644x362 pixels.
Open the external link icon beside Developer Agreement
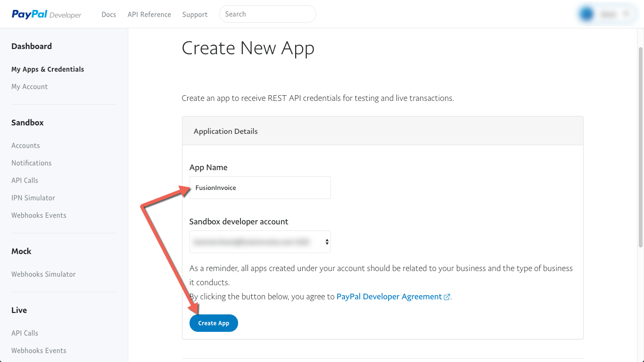tap(446, 296)
